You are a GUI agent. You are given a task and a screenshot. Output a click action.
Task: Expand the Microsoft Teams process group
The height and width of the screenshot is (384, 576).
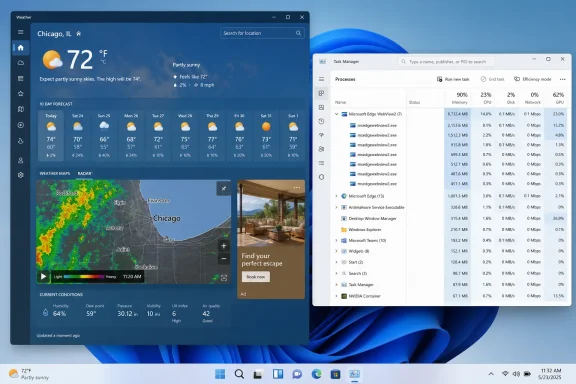336,240
